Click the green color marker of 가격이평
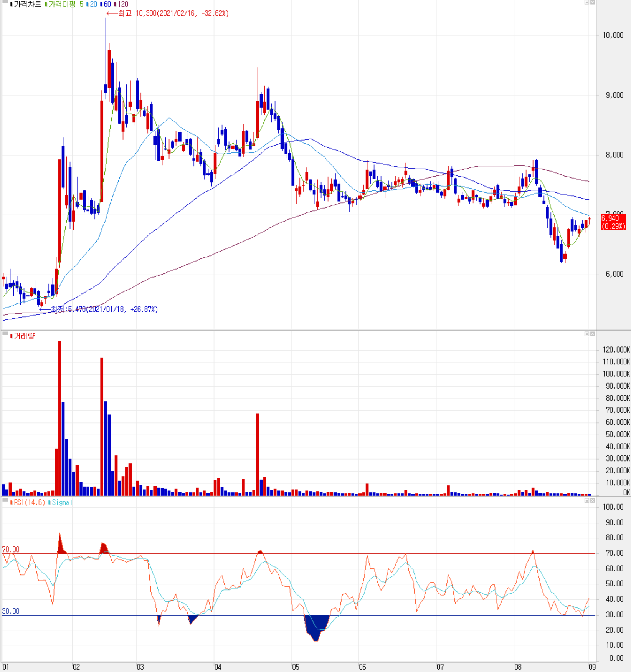 pos(46,4)
